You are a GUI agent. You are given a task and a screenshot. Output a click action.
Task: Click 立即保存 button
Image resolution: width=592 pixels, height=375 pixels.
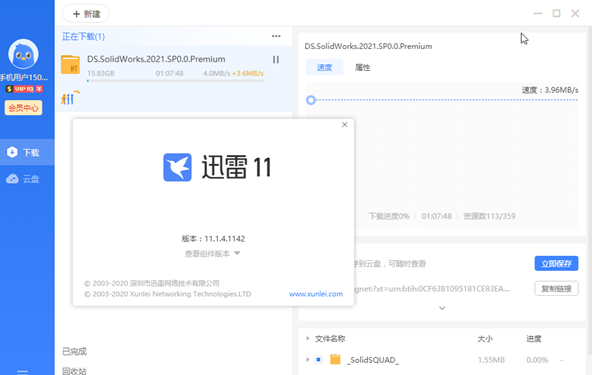click(556, 264)
